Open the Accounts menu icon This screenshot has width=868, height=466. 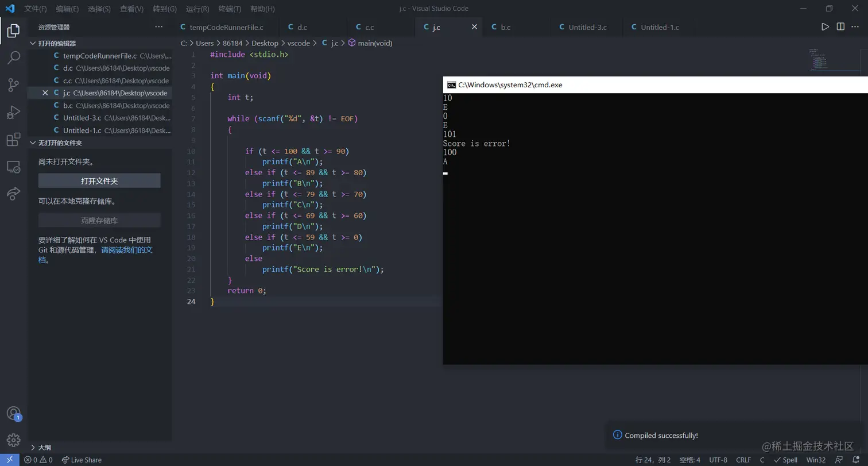point(13,413)
